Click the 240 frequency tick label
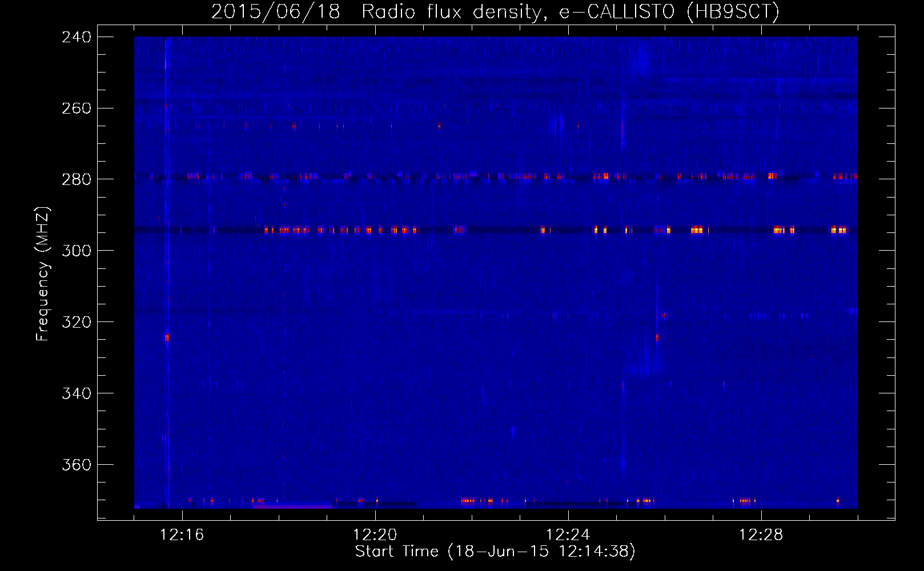The width and height of the screenshot is (924, 571). [77, 37]
